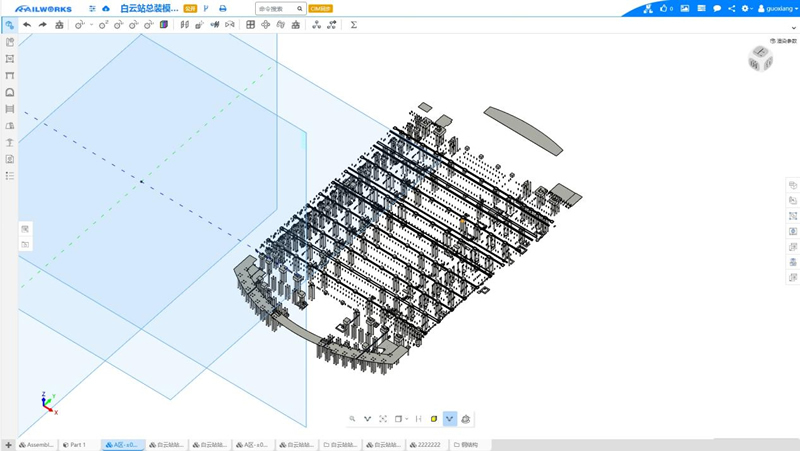800x451 pixels.
Task: Click the thumbs-up like icon
Action: [x=662, y=9]
